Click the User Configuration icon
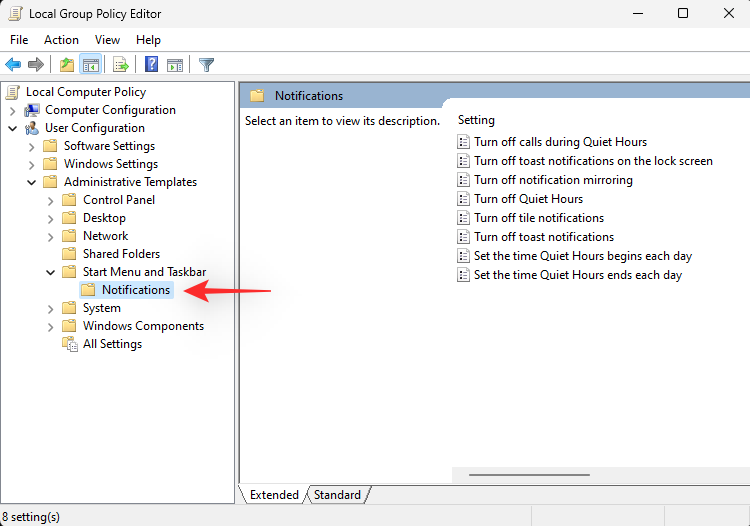Viewport: 750px width, 526px height. [32, 128]
